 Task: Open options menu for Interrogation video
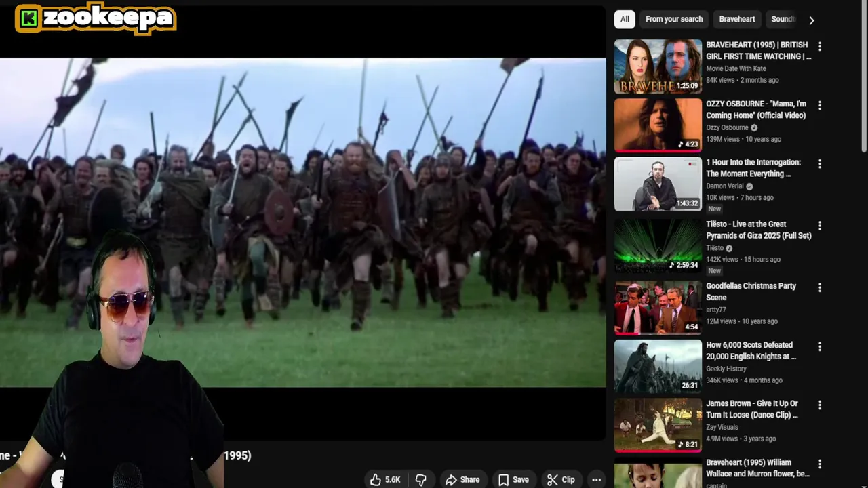tap(820, 163)
